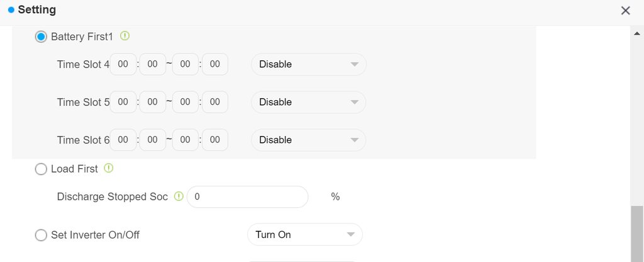The width and height of the screenshot is (644, 262).
Task: Focus the Discharge Stopped Soc input
Action: tap(247, 196)
